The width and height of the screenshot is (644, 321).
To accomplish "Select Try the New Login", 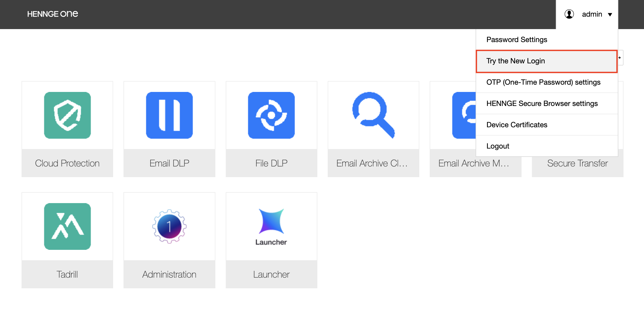I will (547, 61).
